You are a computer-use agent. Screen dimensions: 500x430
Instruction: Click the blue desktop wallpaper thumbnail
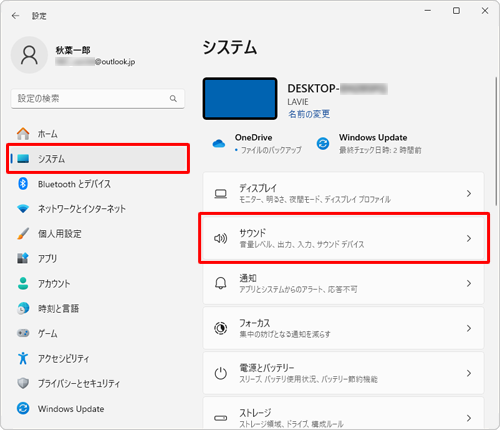click(x=240, y=99)
